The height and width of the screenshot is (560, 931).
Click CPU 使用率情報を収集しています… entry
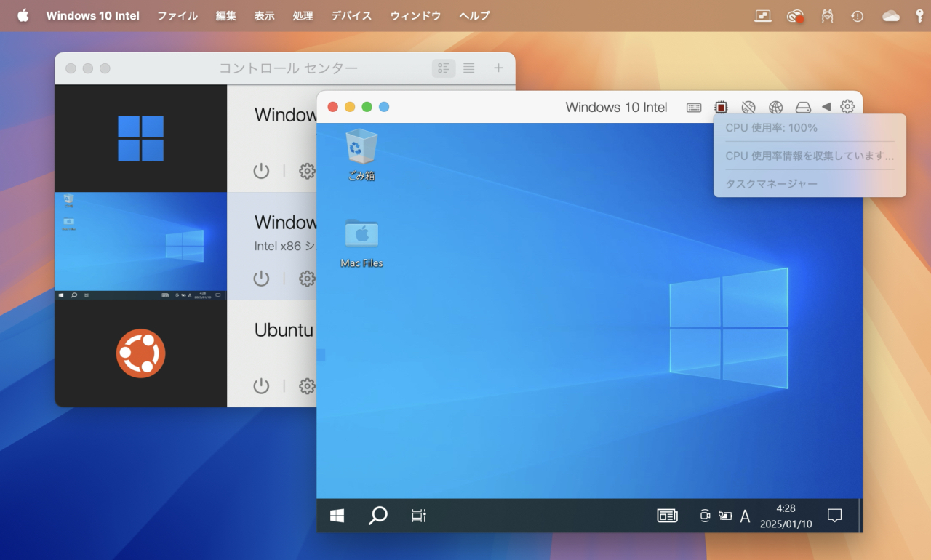click(810, 156)
